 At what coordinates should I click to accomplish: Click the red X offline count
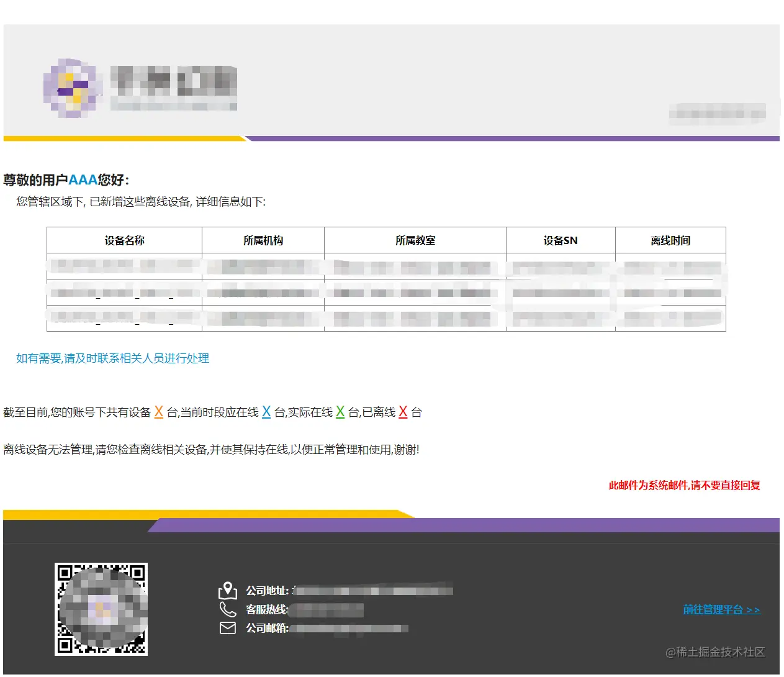[403, 412]
